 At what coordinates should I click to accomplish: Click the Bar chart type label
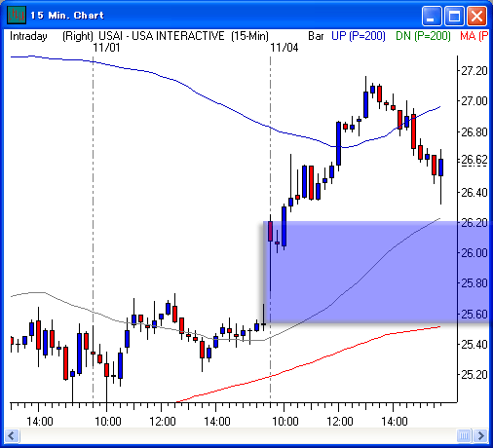(x=316, y=36)
